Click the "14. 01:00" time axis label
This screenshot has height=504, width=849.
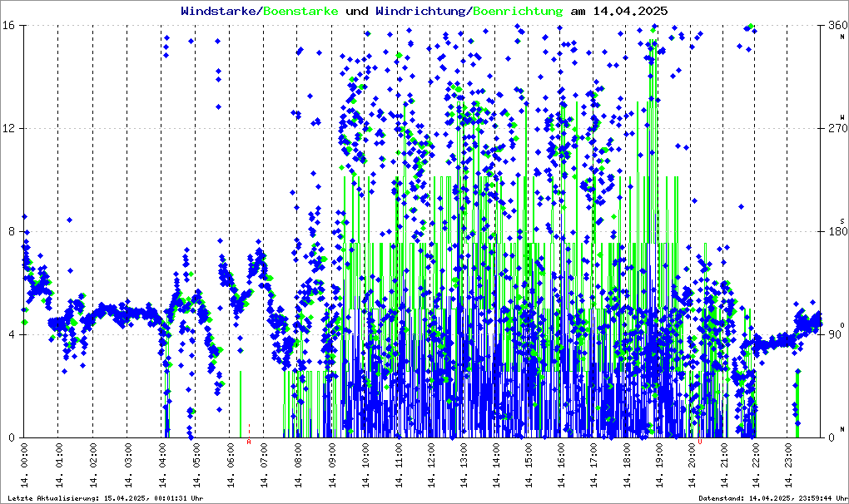pyautogui.click(x=58, y=466)
